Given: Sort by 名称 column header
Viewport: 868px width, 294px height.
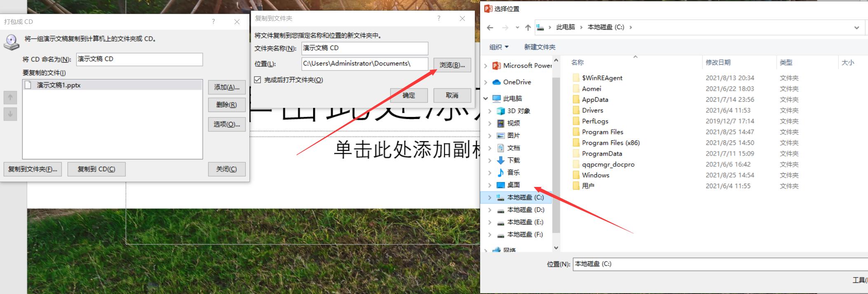Looking at the screenshot, I should pyautogui.click(x=577, y=62).
